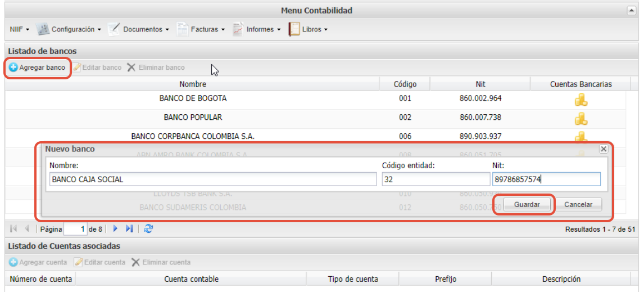
Task: Sort by Número de cuenta header
Action: [40, 279]
